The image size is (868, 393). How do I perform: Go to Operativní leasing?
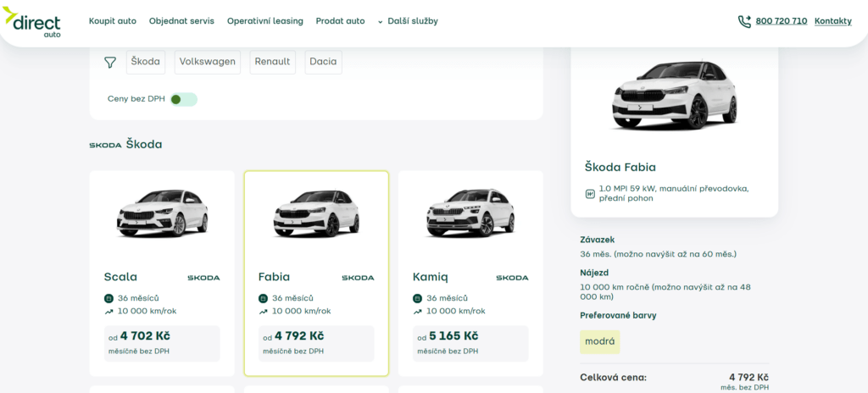tap(265, 21)
